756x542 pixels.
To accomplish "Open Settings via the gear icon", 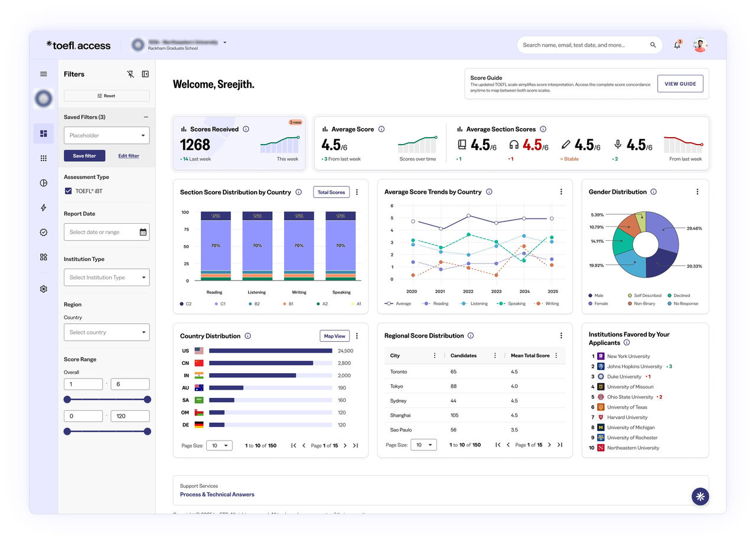I will [43, 289].
